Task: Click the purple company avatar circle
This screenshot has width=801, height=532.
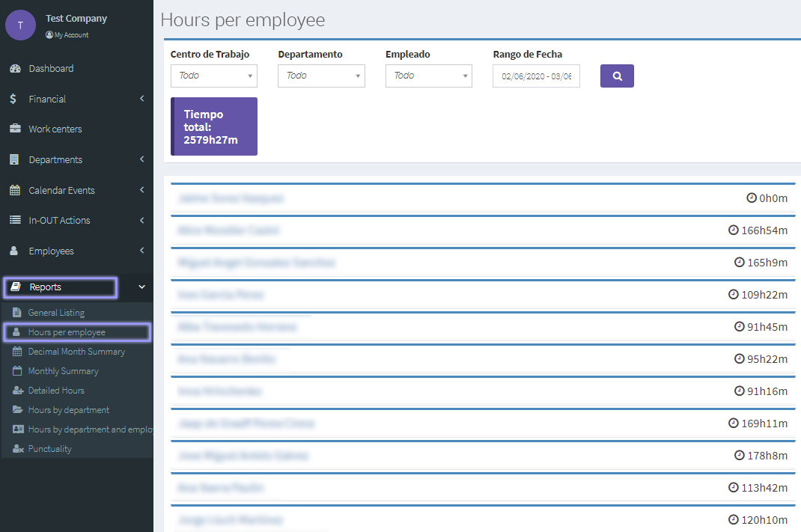Action: 20,25
